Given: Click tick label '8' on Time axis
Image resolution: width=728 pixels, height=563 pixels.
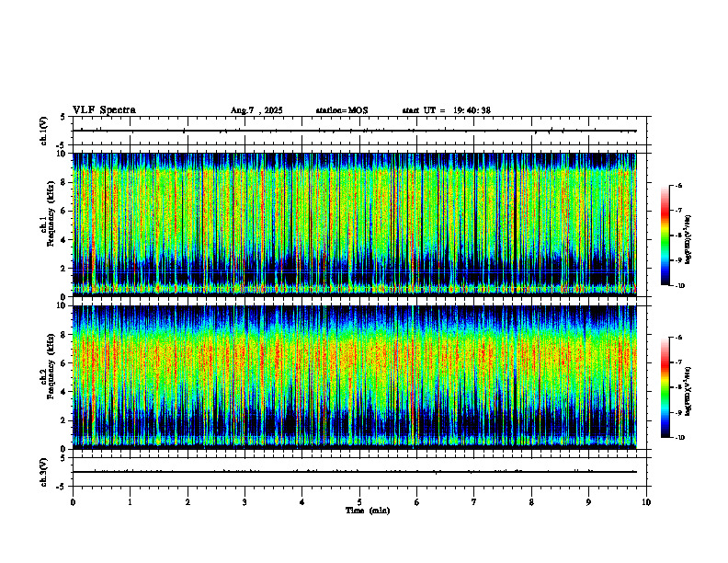Looking at the screenshot, I should (531, 502).
